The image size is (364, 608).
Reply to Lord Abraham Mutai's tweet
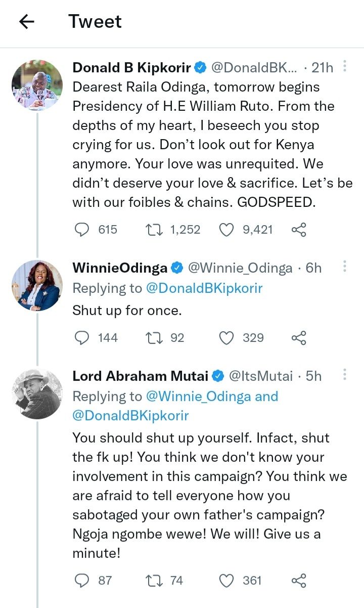[82, 580]
